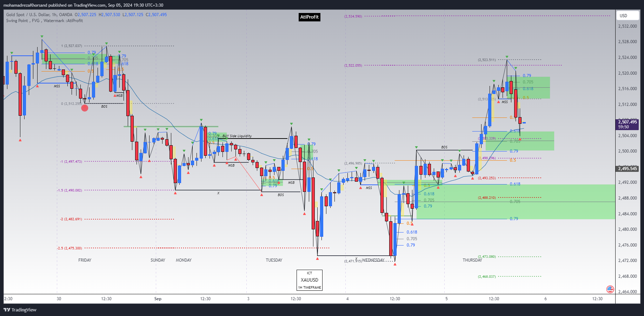Click the '4' date on time axis
Viewport: 644px width, 316px height.
click(x=347, y=299)
